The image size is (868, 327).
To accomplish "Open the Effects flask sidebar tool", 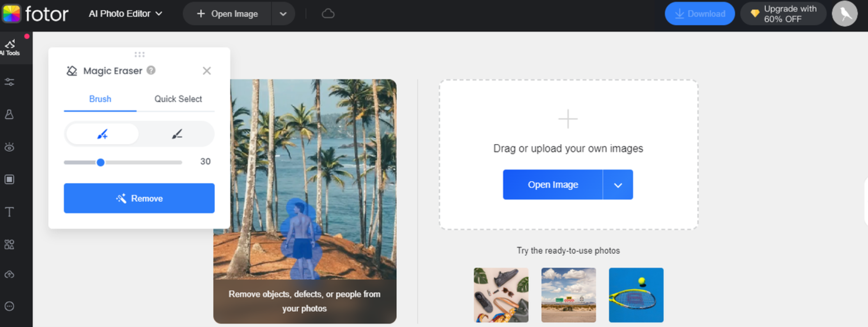I will tap(9, 114).
